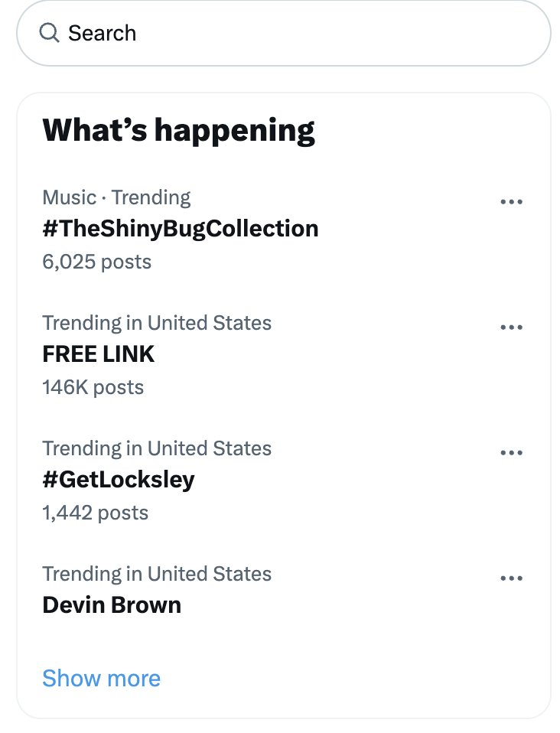Click the 6,025 posts count
The height and width of the screenshot is (733, 560).
click(x=96, y=262)
